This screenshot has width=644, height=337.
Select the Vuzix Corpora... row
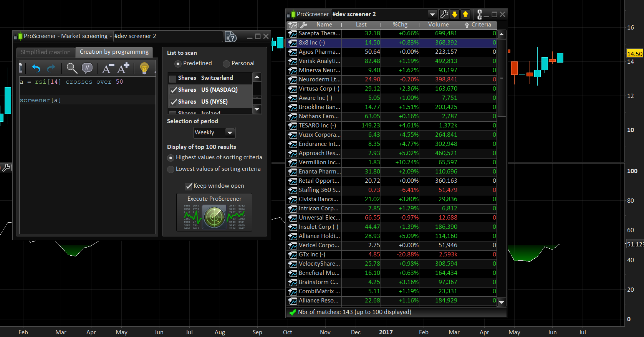click(x=392, y=135)
